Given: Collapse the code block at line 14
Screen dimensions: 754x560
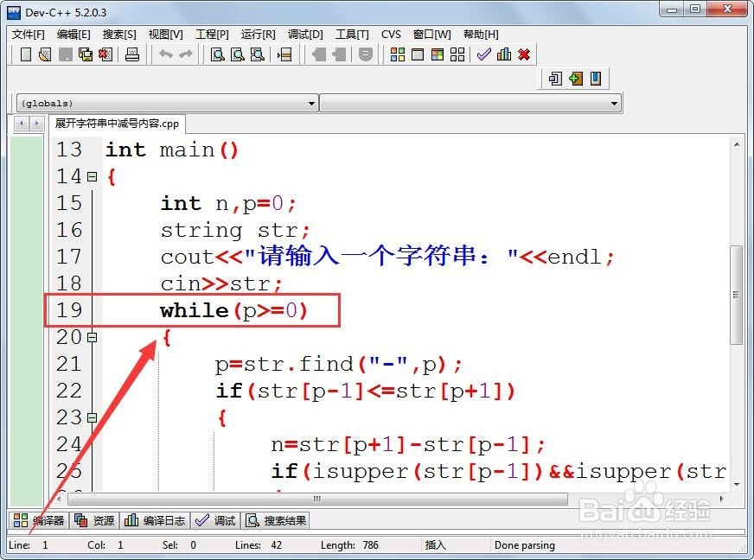Looking at the screenshot, I should point(93,176).
